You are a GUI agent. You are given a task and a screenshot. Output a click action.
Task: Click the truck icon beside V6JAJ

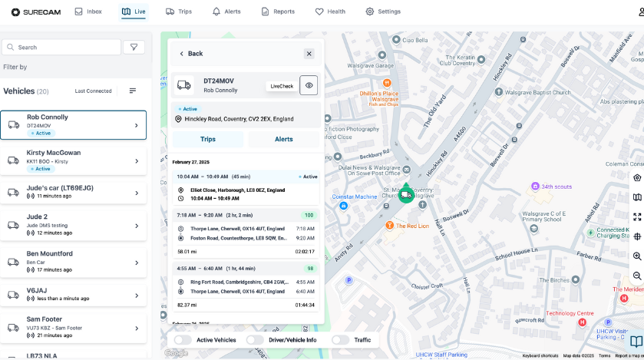14,295
